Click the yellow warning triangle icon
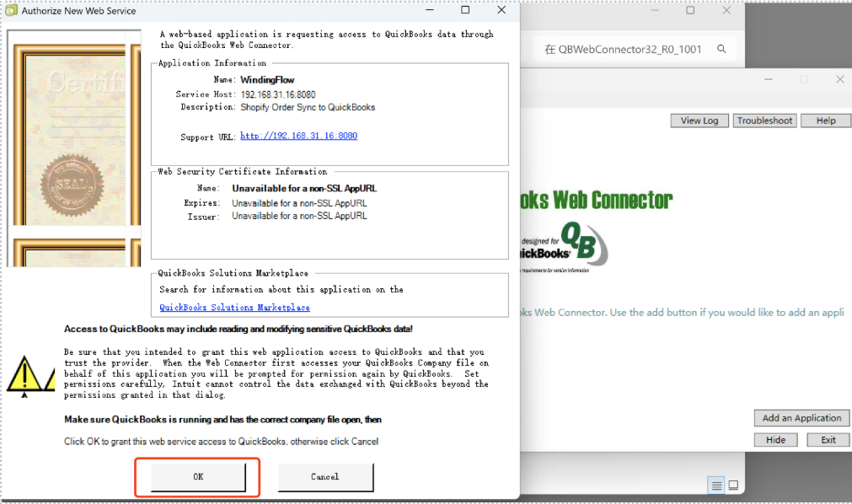This screenshot has height=504, width=852. (24, 375)
